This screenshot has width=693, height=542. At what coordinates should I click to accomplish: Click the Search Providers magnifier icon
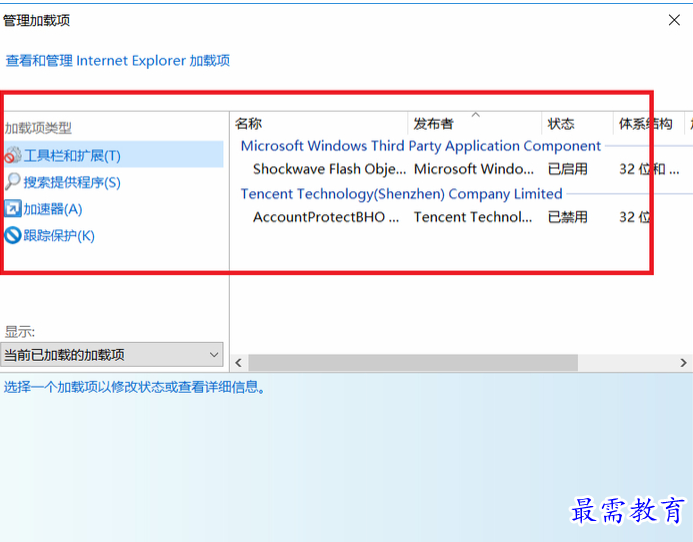pos(12,182)
